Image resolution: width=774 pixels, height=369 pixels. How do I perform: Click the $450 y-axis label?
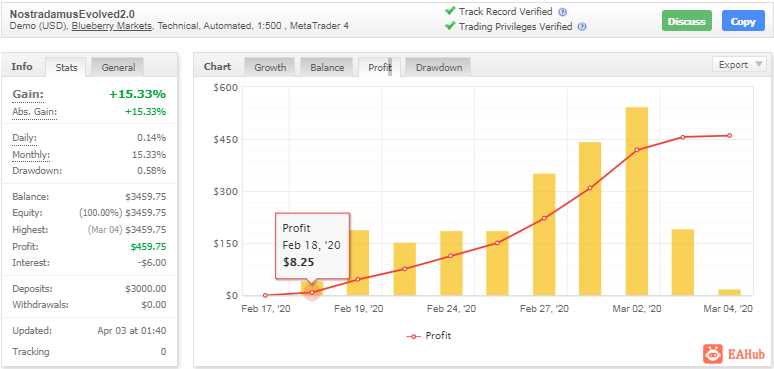(225, 140)
